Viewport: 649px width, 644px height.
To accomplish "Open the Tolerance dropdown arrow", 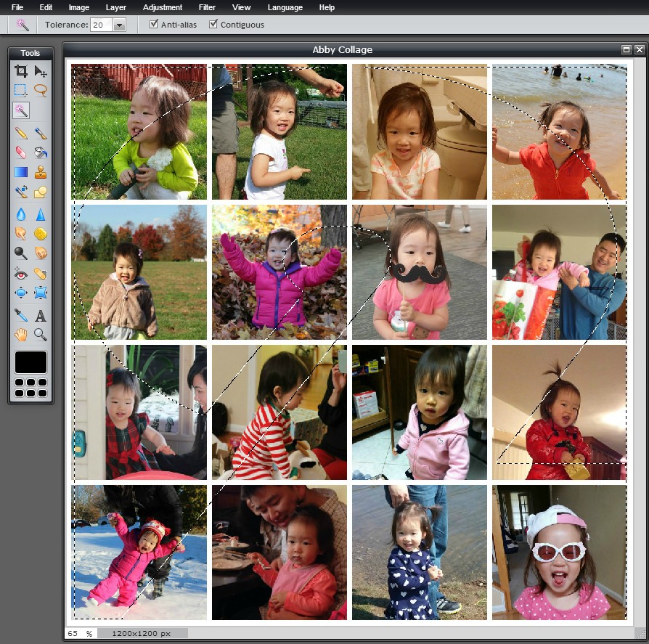I will pos(119,25).
